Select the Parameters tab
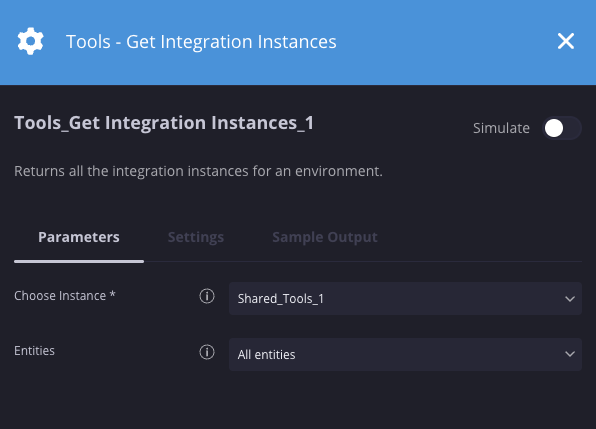Screen dimensions: 596x429 pyautogui.click(x=79, y=237)
